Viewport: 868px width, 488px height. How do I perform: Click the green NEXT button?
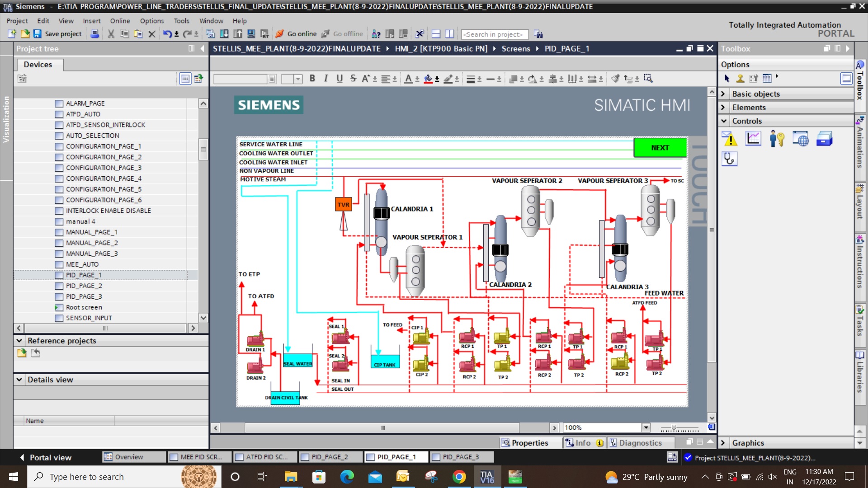coord(660,148)
